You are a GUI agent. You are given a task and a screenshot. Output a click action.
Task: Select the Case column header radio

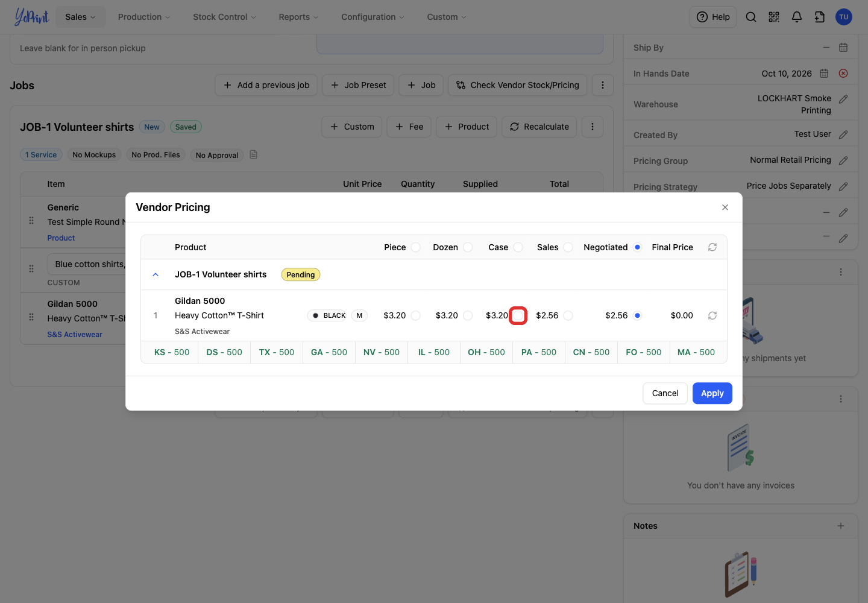click(518, 247)
